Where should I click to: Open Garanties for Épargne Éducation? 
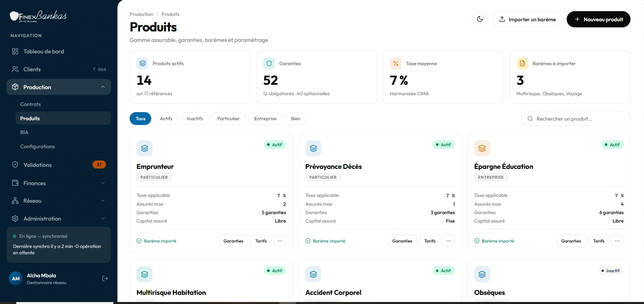pos(571,241)
